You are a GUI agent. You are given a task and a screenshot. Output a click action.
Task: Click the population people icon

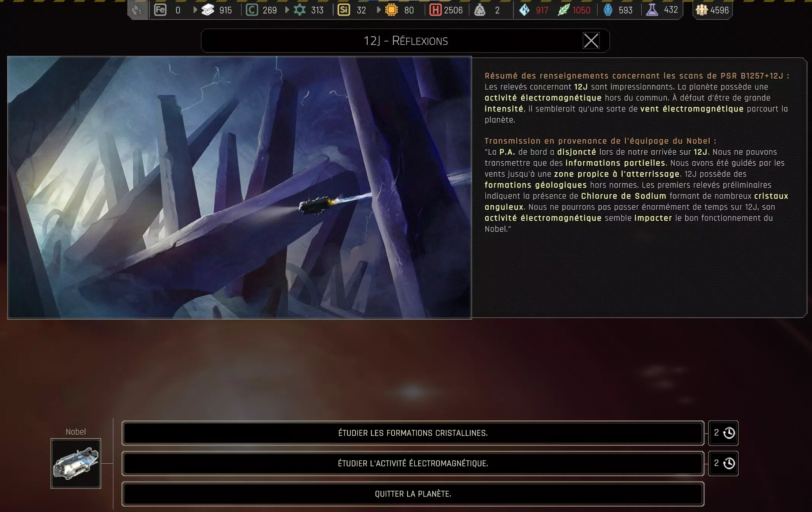(701, 10)
